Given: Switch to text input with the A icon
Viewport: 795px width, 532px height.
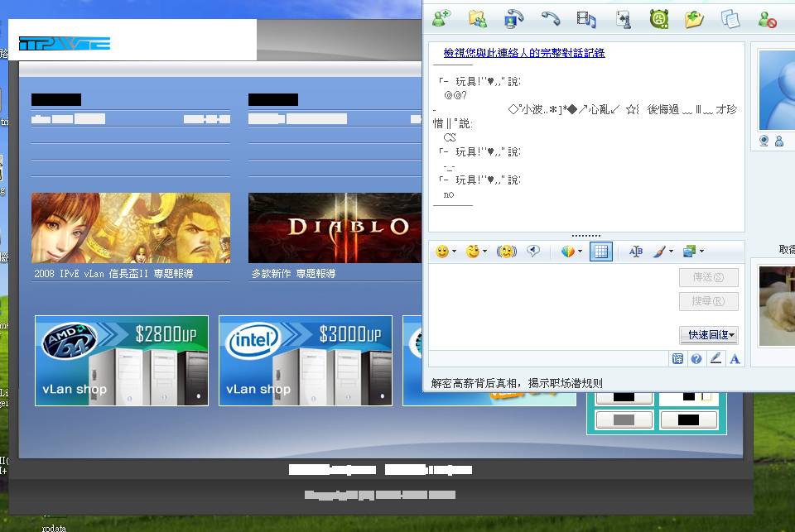Looking at the screenshot, I should [735, 359].
